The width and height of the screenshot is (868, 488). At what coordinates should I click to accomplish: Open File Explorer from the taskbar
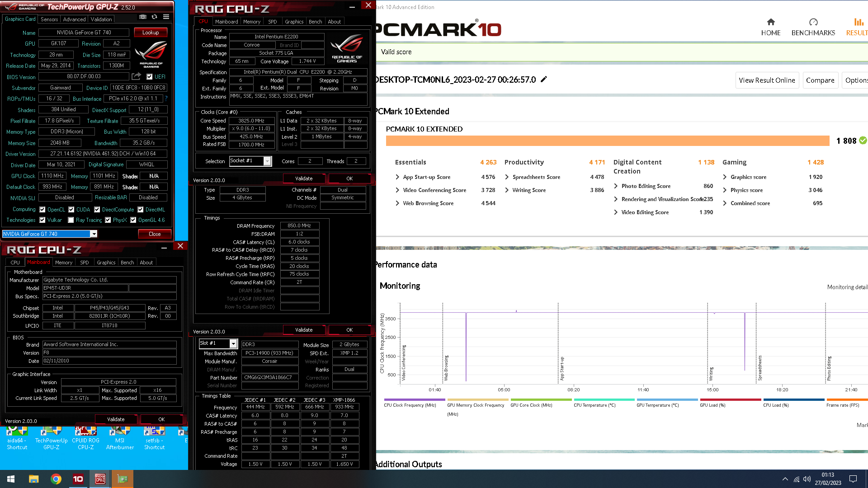pyautogui.click(x=33, y=479)
